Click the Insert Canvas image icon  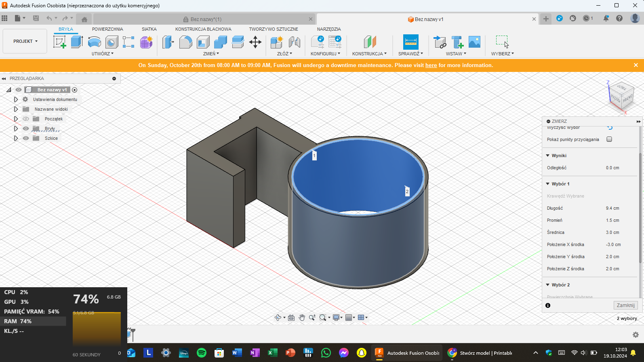[x=474, y=42]
